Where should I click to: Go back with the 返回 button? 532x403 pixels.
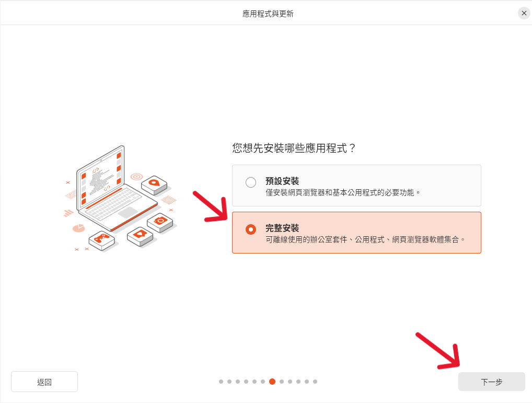click(x=44, y=382)
